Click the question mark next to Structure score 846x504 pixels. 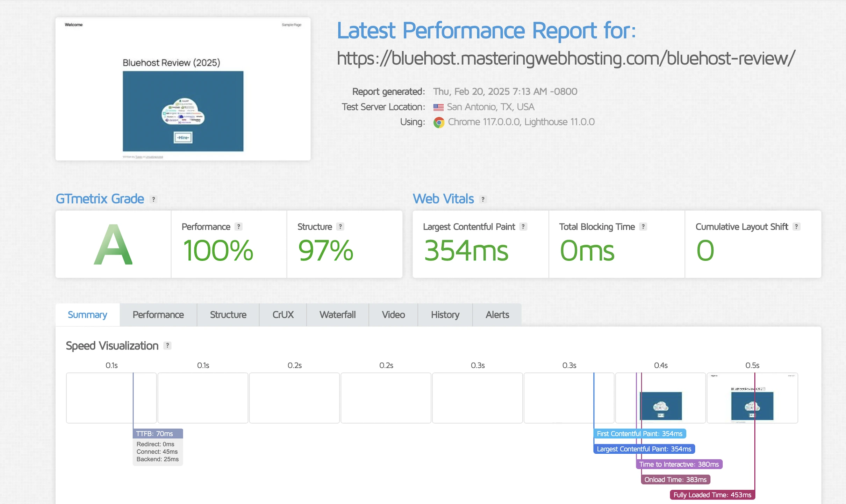click(x=340, y=226)
